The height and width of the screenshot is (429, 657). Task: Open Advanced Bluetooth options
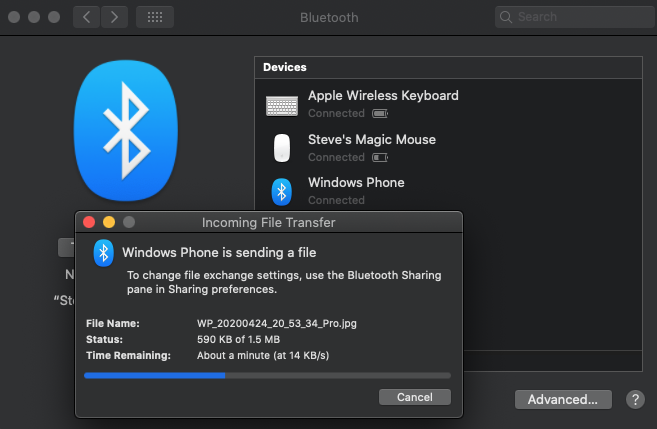563,400
